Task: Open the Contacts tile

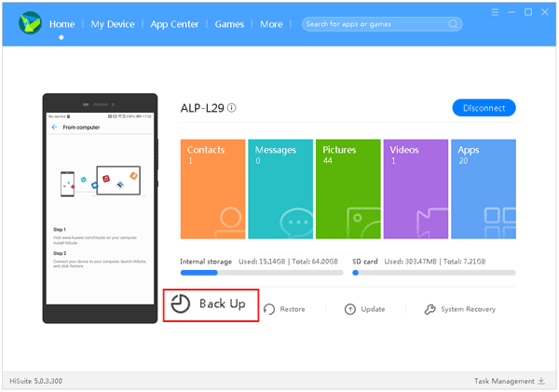Action: point(212,189)
